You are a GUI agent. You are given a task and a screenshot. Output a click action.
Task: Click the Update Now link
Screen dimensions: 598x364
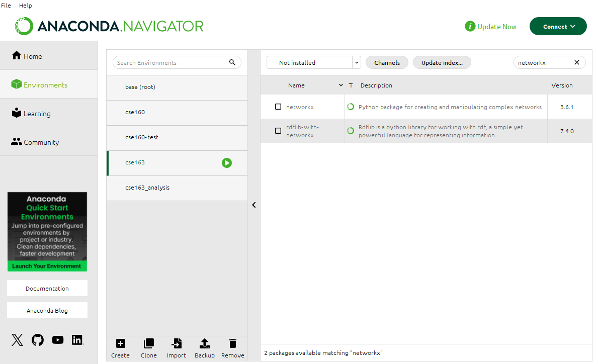(x=496, y=26)
